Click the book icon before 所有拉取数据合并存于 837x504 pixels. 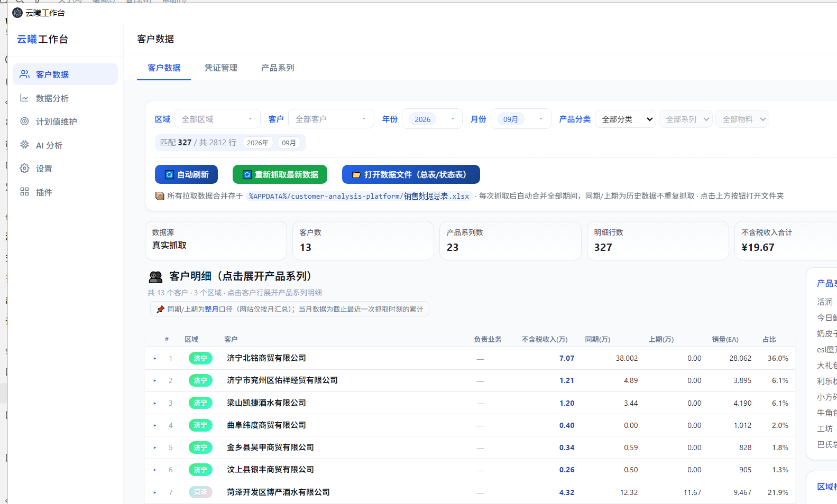click(x=160, y=196)
